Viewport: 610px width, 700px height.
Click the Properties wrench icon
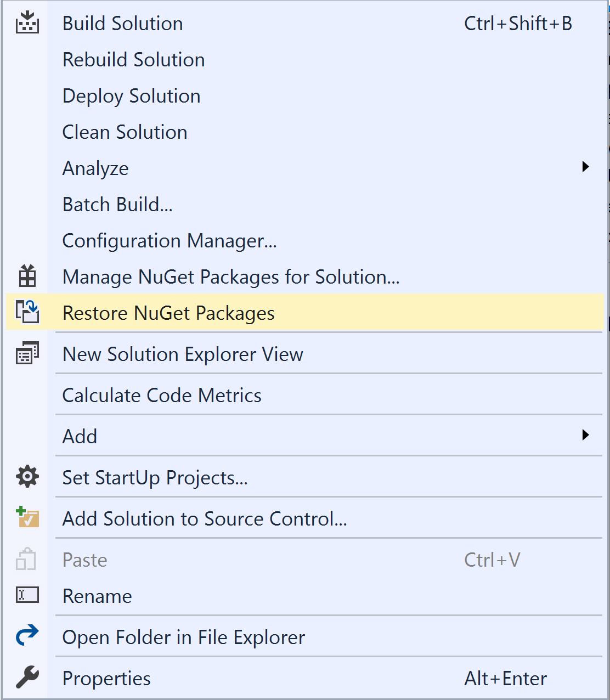point(27,678)
